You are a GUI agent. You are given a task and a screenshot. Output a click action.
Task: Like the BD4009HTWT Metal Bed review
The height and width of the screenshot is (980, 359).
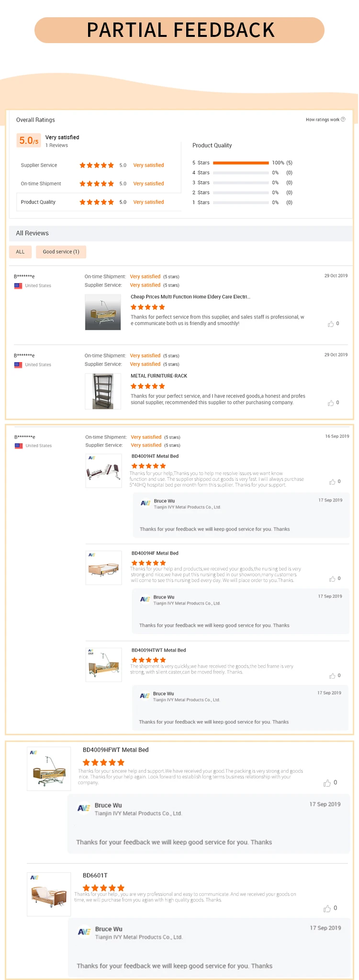(332, 676)
